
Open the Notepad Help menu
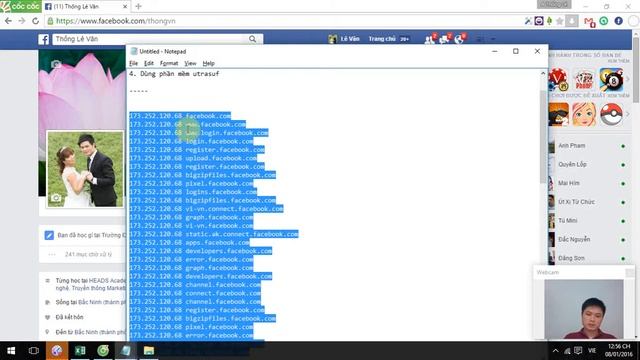click(209, 63)
